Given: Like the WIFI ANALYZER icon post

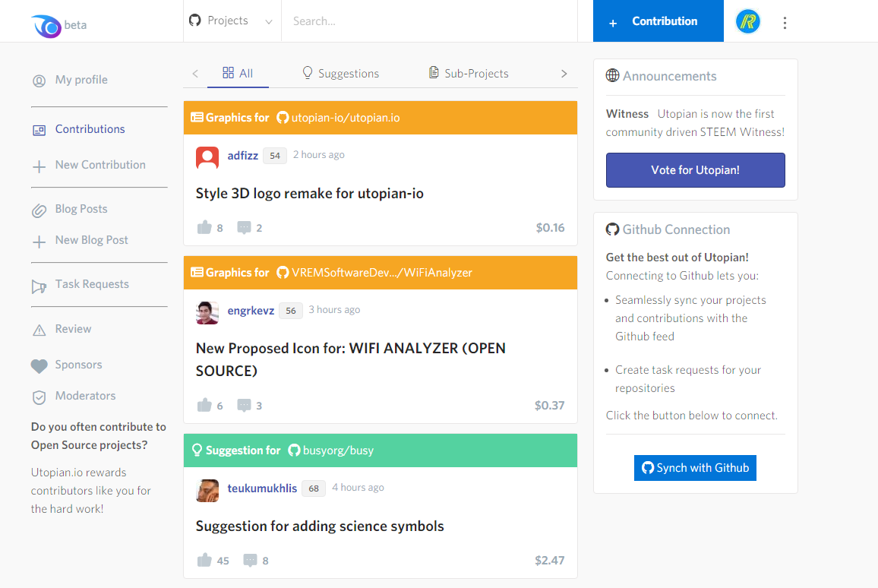Looking at the screenshot, I should pos(204,405).
